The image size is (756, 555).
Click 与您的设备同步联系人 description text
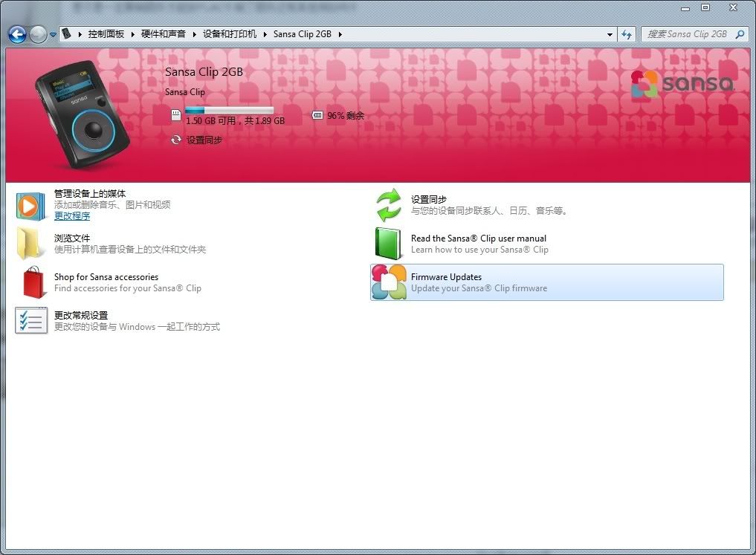tap(489, 210)
